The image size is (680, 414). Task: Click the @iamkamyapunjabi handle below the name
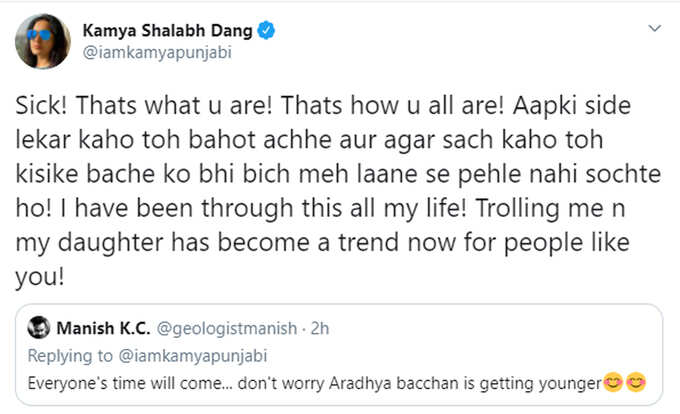click(157, 53)
